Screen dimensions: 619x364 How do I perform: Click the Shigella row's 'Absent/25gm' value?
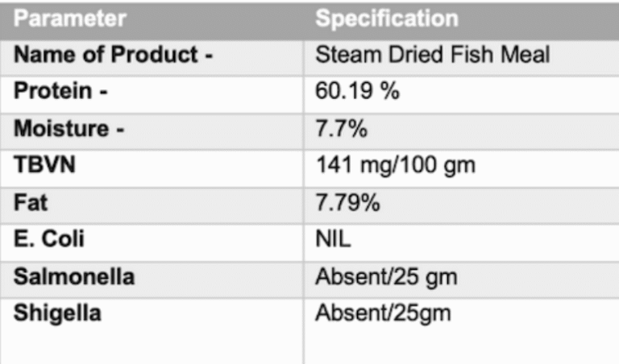coord(383,314)
